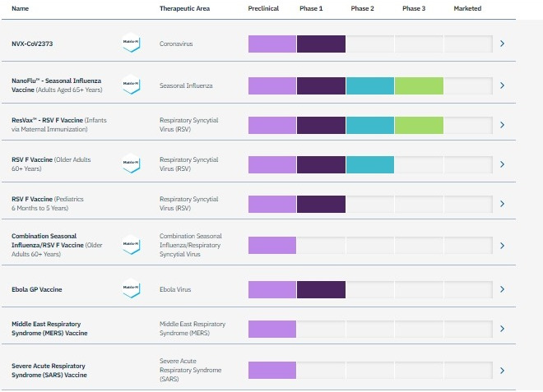543x392 pixels.
Task: Click SARS Preclinical light purple bar
Action: pyautogui.click(x=272, y=370)
